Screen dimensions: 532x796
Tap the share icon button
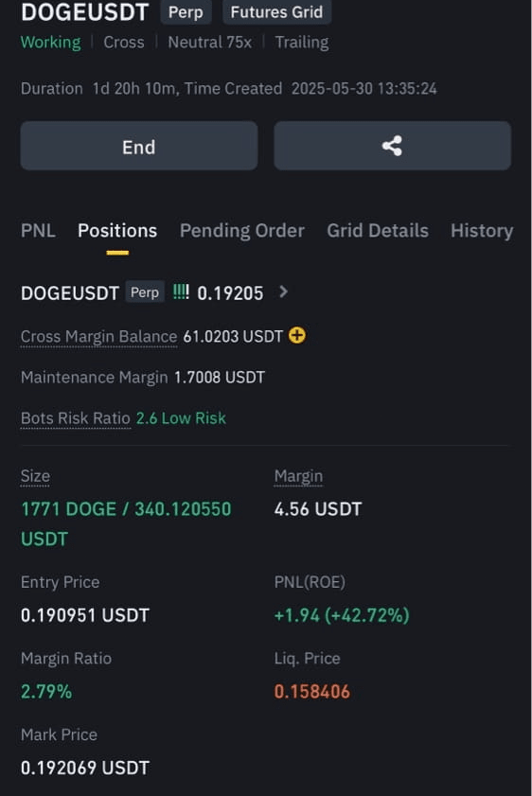coord(392,146)
